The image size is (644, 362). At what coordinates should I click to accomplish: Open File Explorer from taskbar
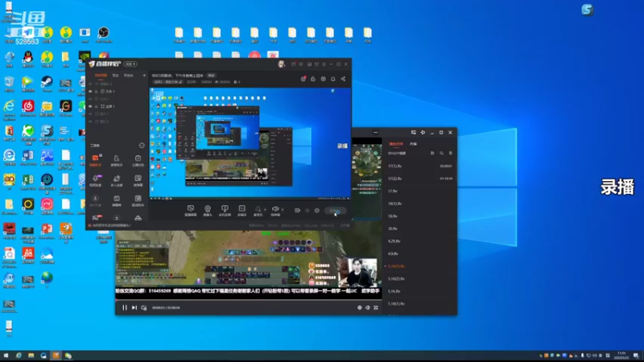[x=31, y=356]
